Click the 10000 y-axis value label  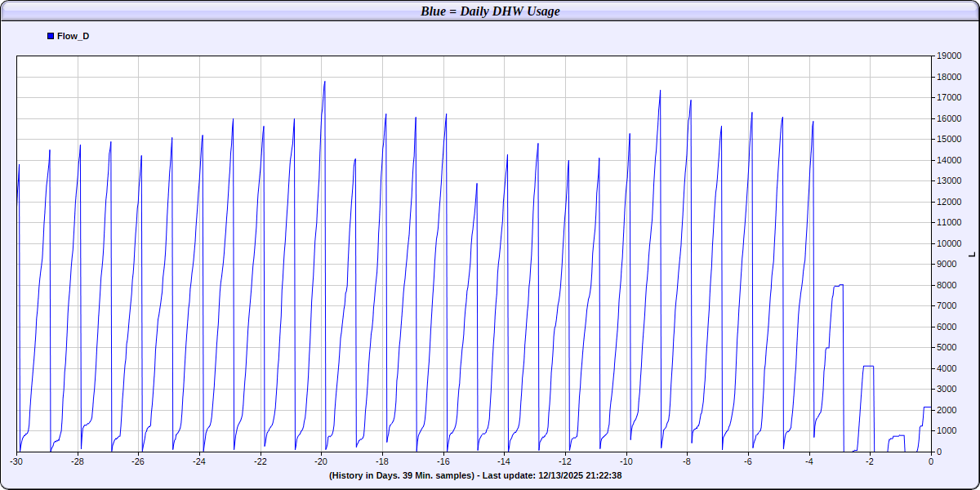pos(948,243)
